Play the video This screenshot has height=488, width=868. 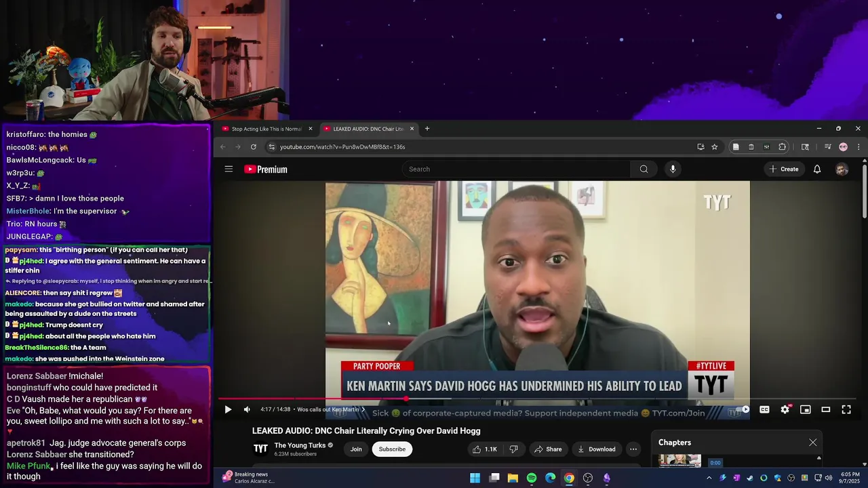228,409
